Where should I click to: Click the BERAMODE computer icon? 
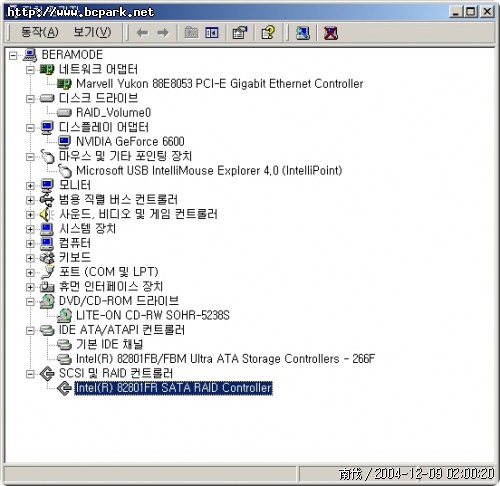(x=30, y=55)
